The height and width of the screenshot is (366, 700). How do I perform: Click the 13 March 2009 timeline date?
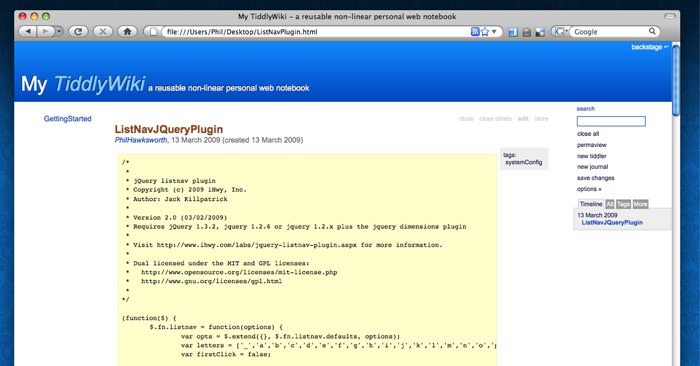pyautogui.click(x=597, y=215)
